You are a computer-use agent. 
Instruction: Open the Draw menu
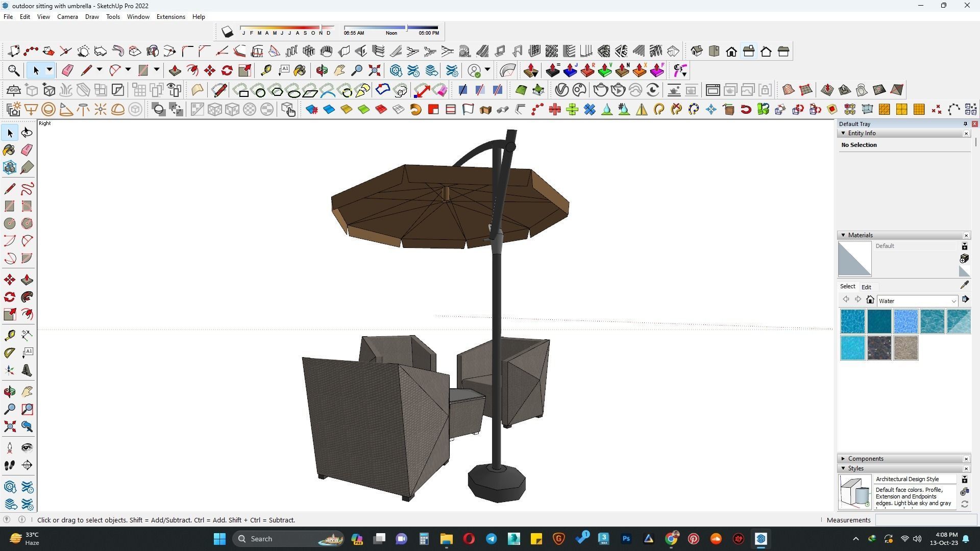92,17
